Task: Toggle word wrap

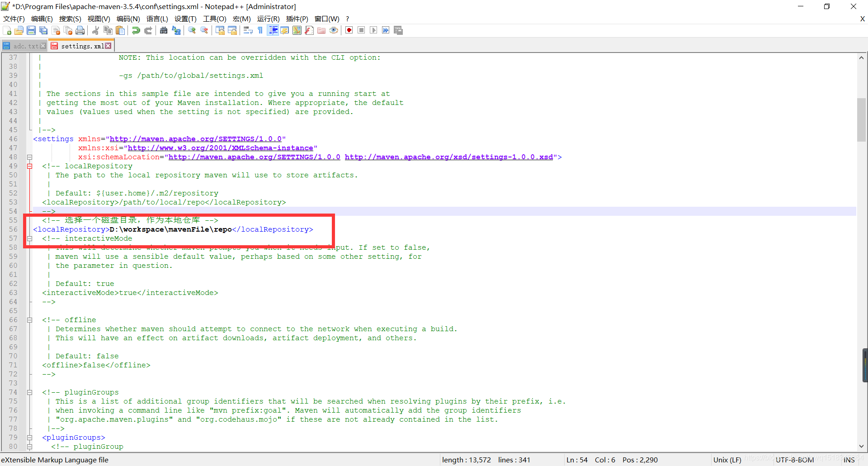Action: [x=248, y=30]
